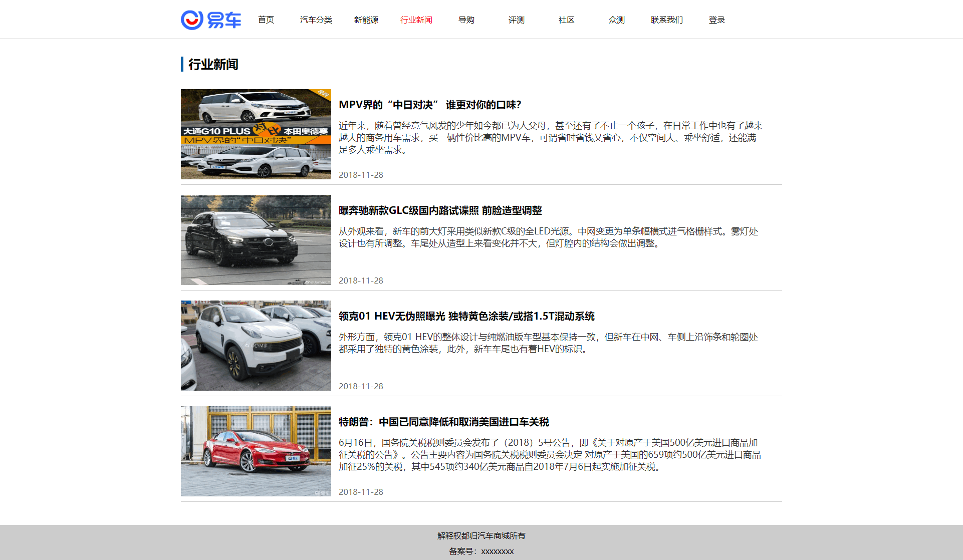The image size is (963, 560).
Task: Click the date under the 特朗普 article
Action: (x=361, y=492)
